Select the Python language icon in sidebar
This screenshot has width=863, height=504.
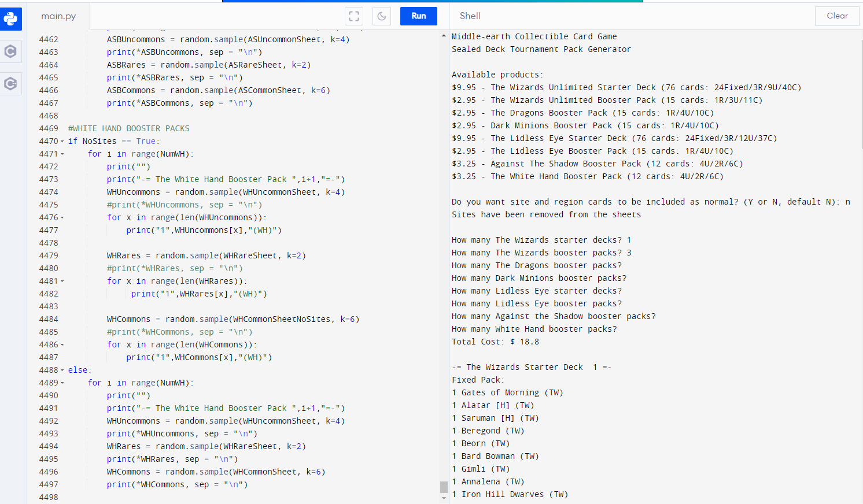tap(10, 19)
